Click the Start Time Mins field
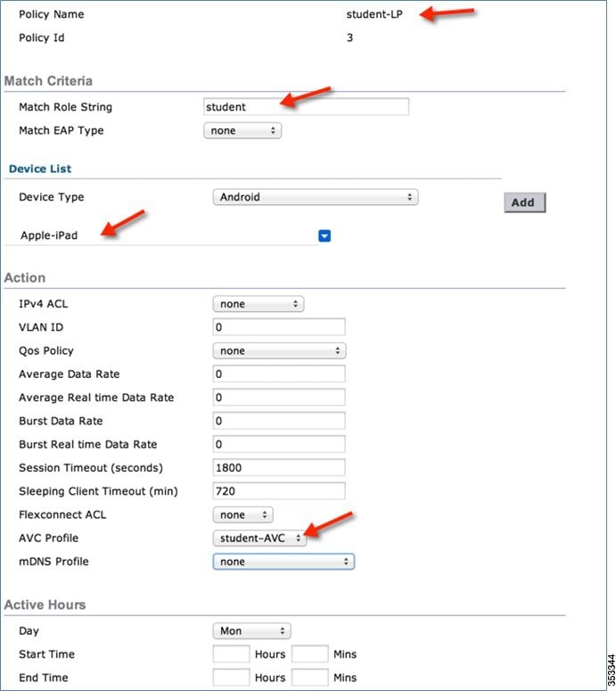Viewport: 616px width, 691px height. pos(310,654)
